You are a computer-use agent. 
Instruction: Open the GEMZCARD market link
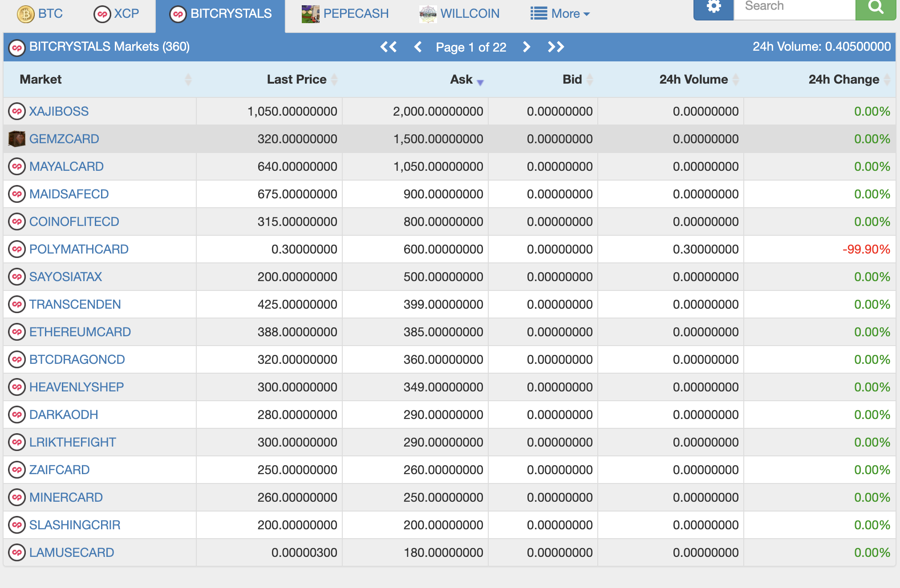click(64, 139)
